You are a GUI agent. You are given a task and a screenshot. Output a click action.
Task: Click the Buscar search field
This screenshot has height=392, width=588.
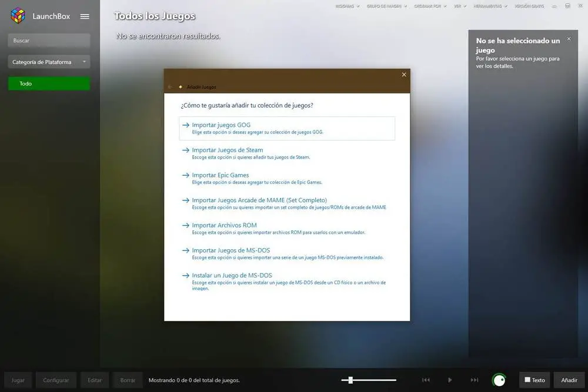(49, 41)
